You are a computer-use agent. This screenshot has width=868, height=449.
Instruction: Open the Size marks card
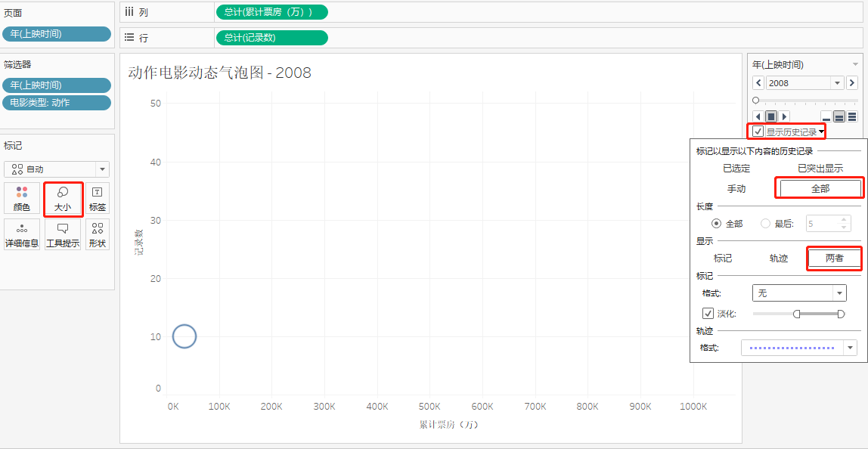(x=63, y=200)
